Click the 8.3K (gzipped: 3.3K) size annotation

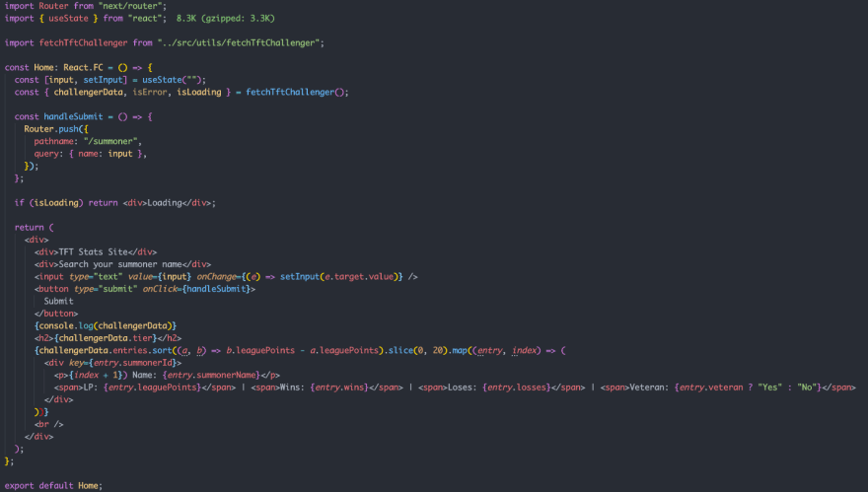[x=225, y=19]
